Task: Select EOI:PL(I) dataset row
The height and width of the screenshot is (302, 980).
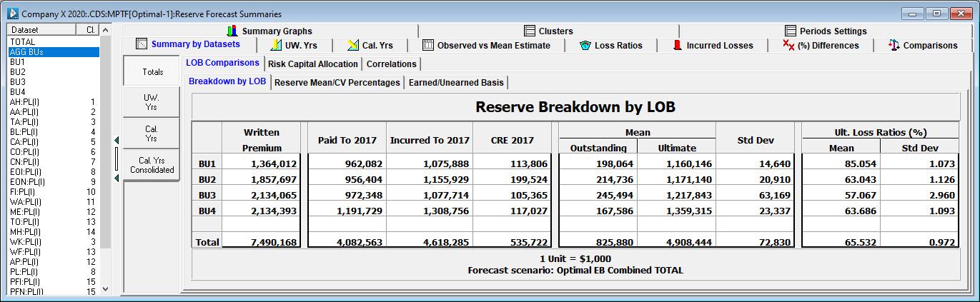Action: pos(54,172)
